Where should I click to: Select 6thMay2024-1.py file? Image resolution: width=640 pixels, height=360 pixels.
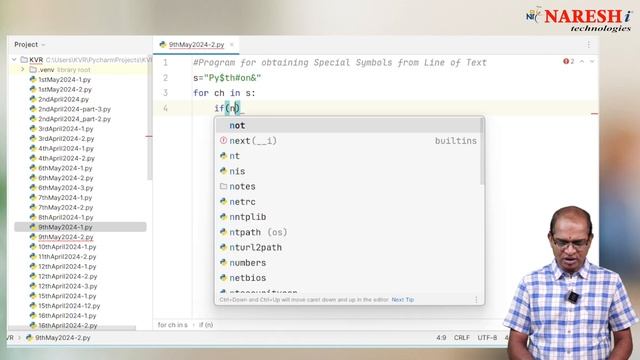click(x=65, y=168)
